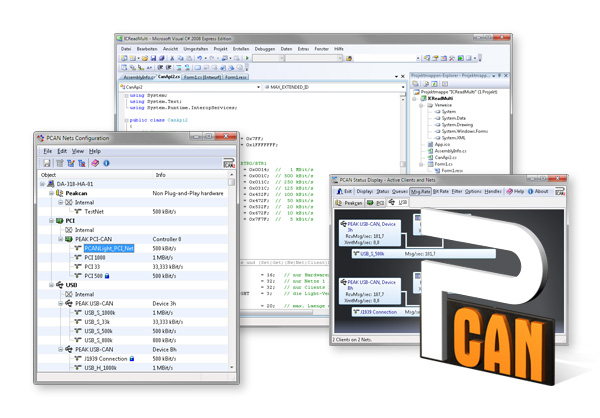
Task: Collapse the DA-318-HA-01 root node
Action: pyautogui.click(x=42, y=184)
